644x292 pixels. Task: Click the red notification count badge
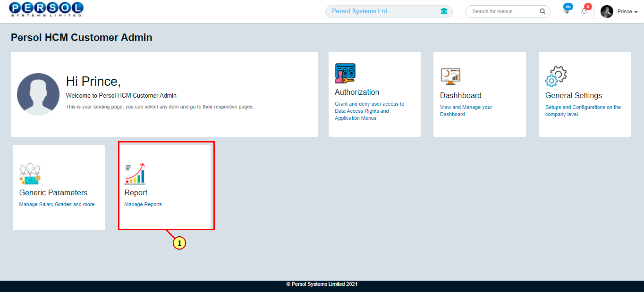588,7
